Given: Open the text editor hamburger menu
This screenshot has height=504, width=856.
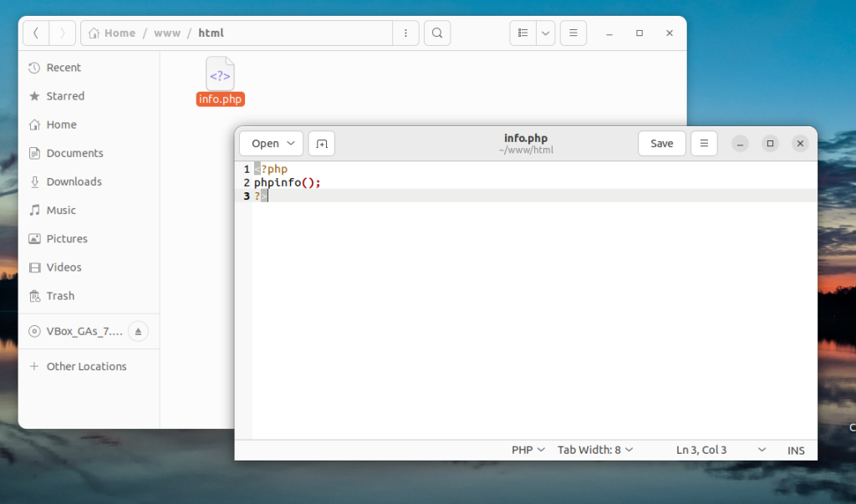Looking at the screenshot, I should (x=704, y=143).
